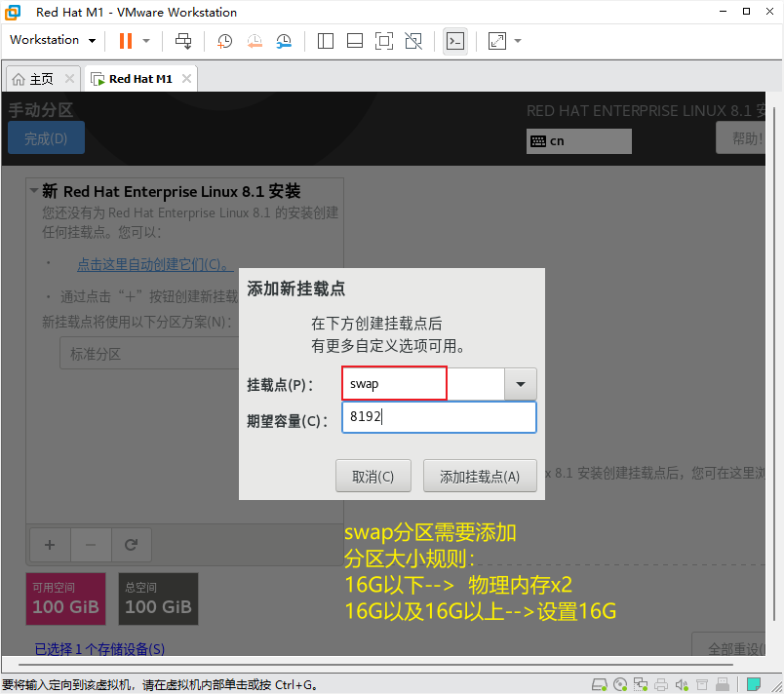
Task: Click the 挂载点 field containing swap
Action: [x=423, y=384]
